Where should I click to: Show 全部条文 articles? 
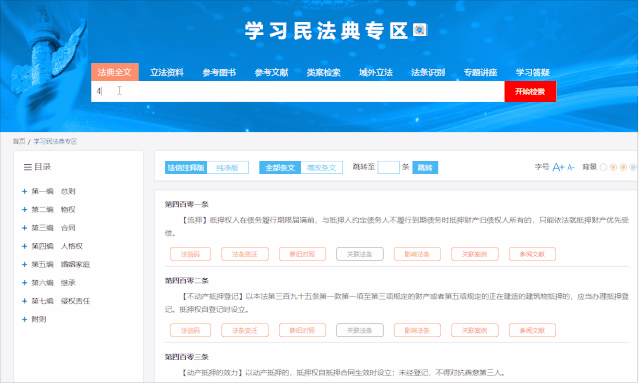(x=280, y=167)
